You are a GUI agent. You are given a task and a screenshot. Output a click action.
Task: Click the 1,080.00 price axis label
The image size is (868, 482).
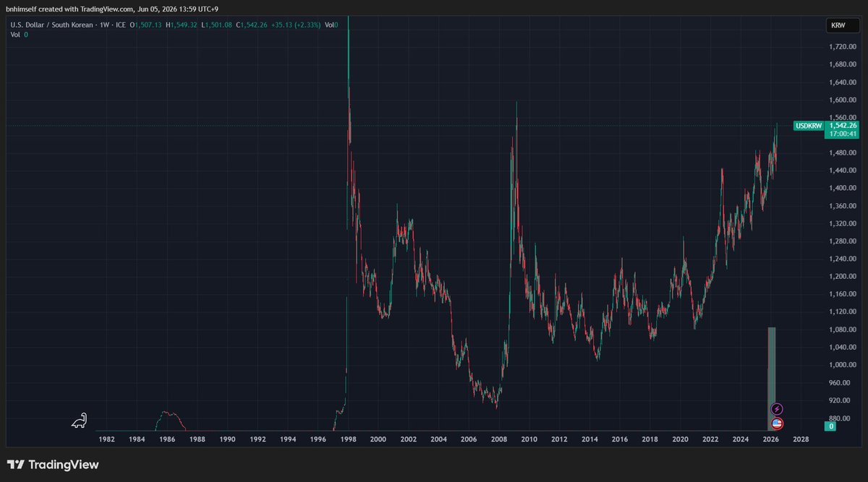click(842, 330)
